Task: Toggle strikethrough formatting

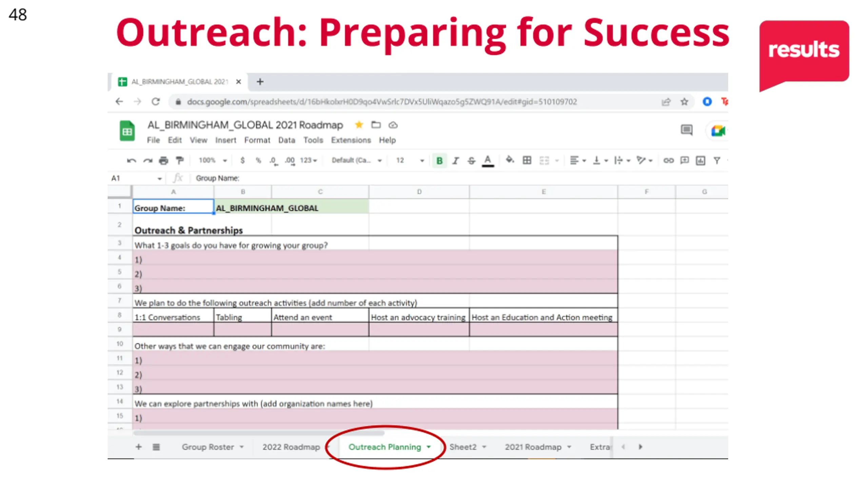Action: pyautogui.click(x=472, y=161)
